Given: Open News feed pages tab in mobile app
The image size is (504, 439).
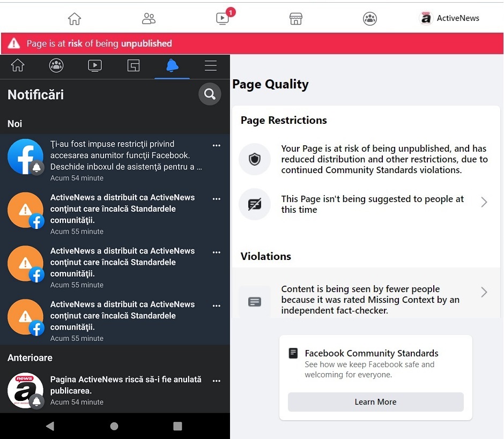Looking at the screenshot, I should point(134,65).
